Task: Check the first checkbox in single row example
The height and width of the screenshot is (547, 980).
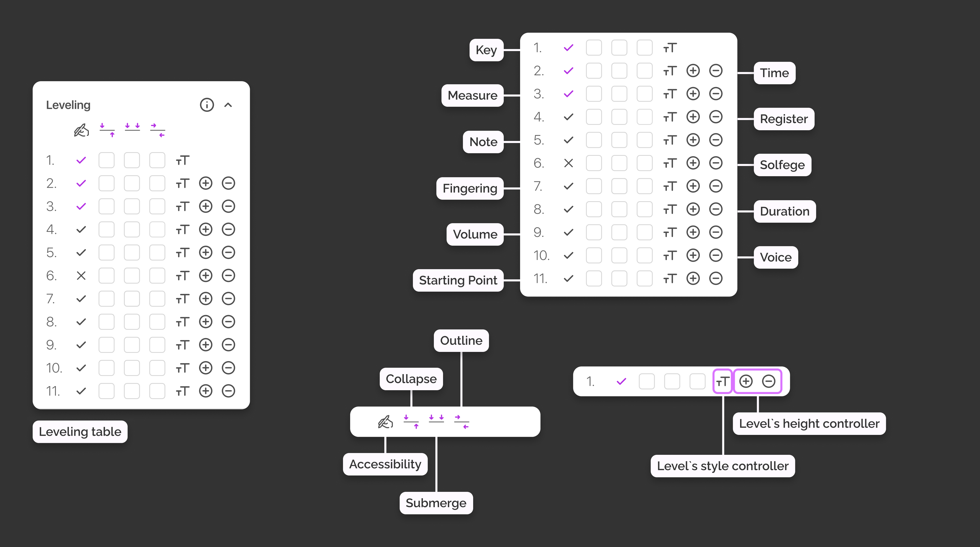Action: coord(647,382)
